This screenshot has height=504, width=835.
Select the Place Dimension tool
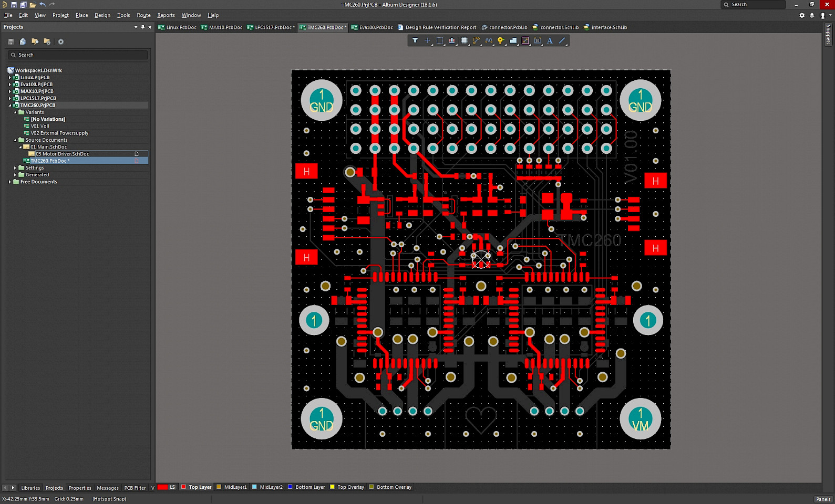(538, 40)
